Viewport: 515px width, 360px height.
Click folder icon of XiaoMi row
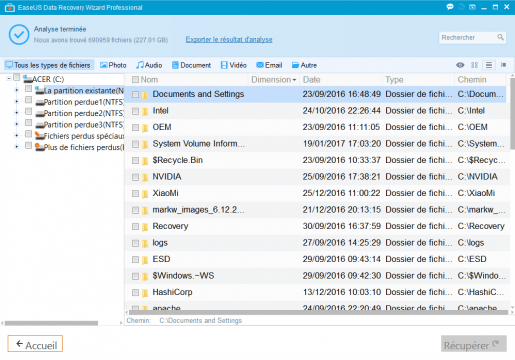point(145,194)
